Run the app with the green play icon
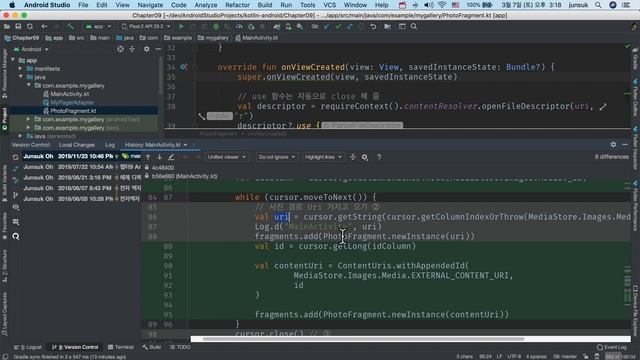The width and height of the screenshot is (640, 360). tap(181, 27)
